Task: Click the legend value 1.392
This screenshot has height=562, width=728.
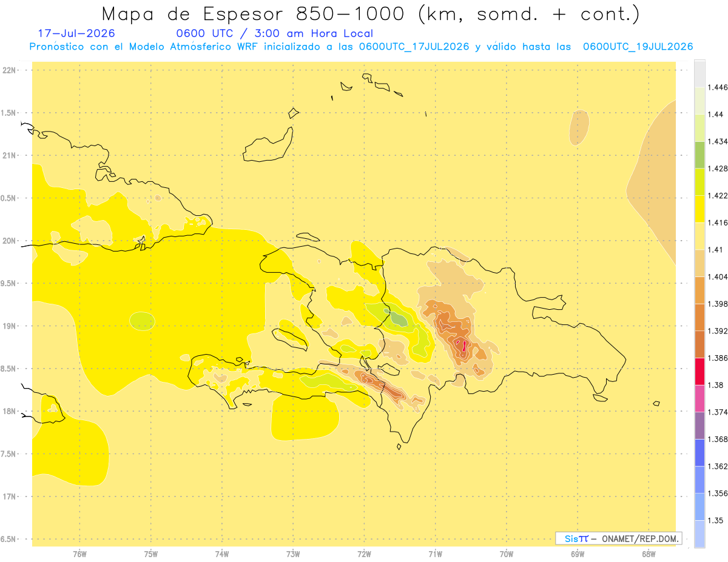Action: [718, 331]
